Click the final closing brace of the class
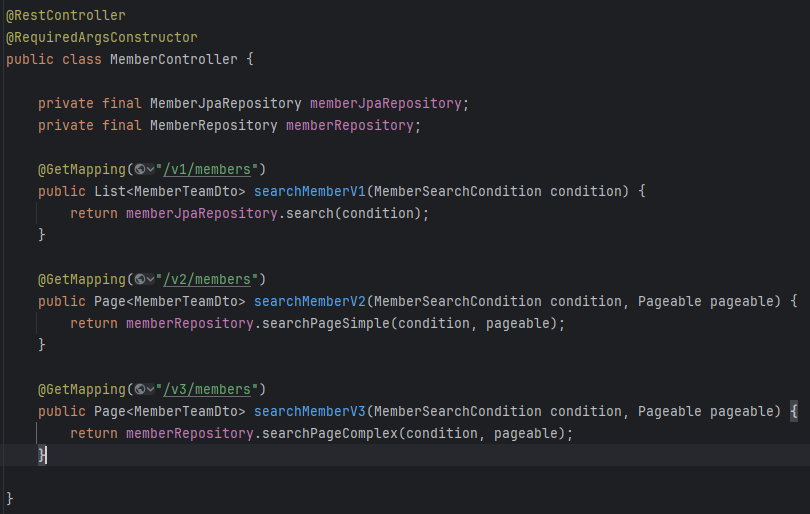This screenshot has width=810, height=514. [x=10, y=499]
